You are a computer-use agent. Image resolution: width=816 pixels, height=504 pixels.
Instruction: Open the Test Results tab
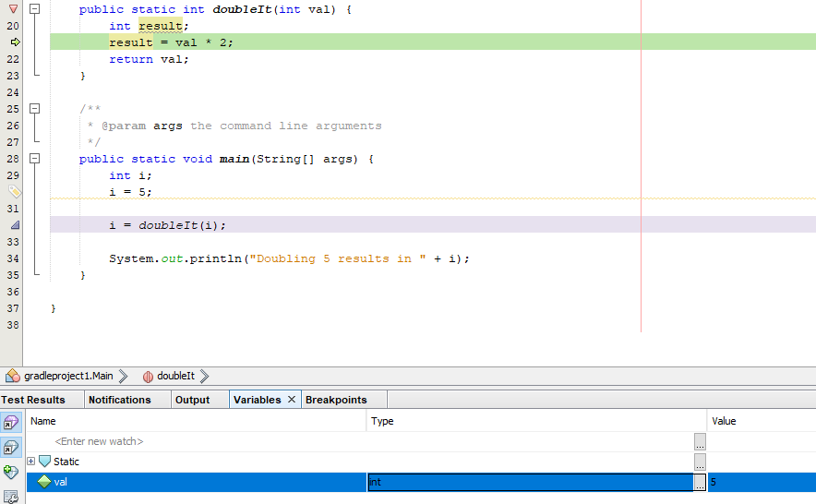click(34, 400)
